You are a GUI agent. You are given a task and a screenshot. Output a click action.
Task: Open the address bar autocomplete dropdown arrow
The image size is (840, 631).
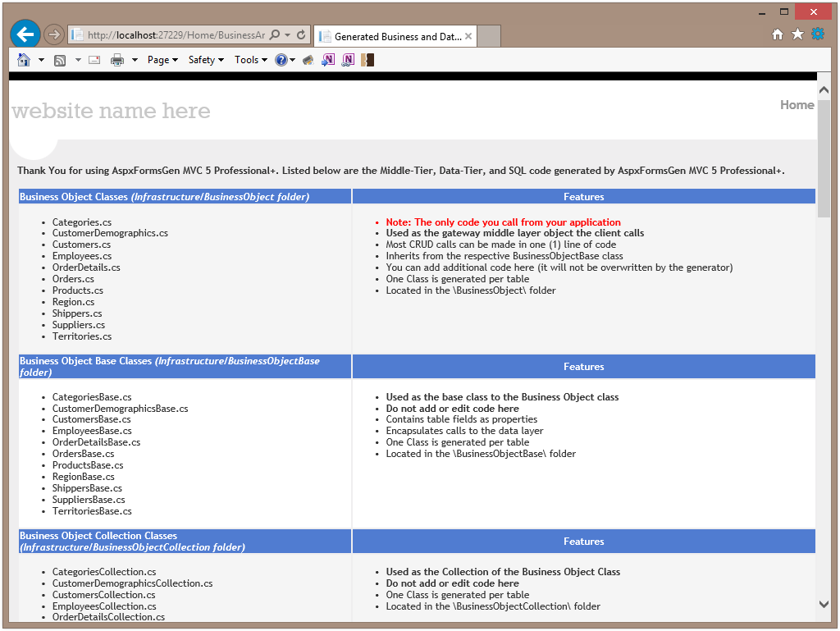coord(288,34)
